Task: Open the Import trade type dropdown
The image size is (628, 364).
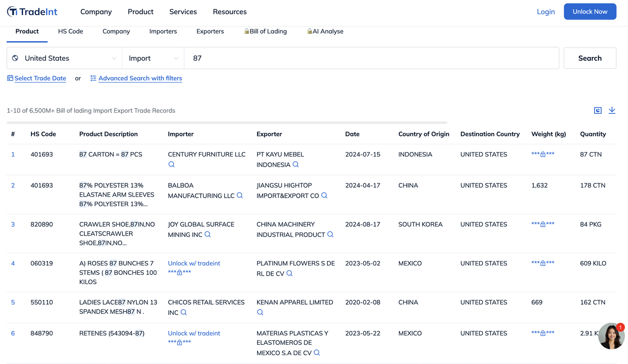Action: click(153, 58)
